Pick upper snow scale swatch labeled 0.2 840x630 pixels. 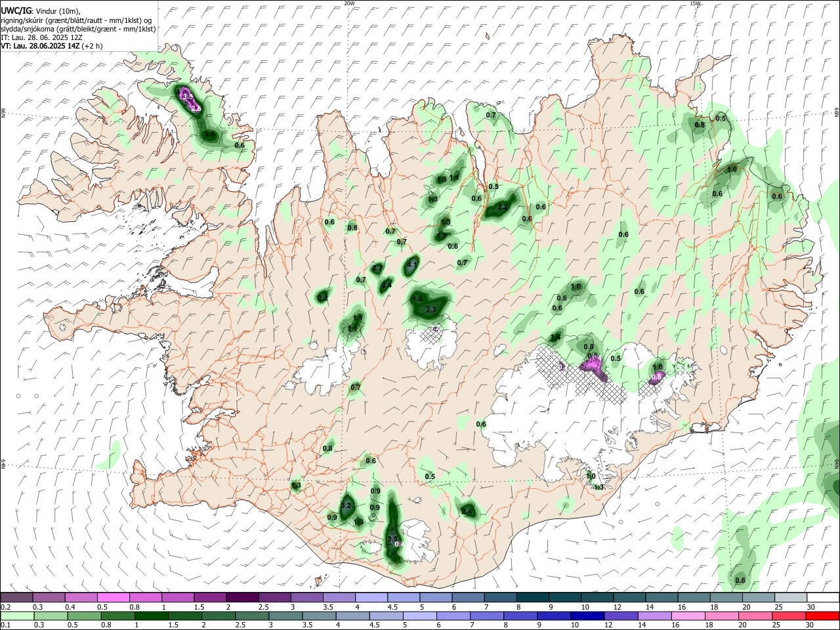tap(16, 597)
